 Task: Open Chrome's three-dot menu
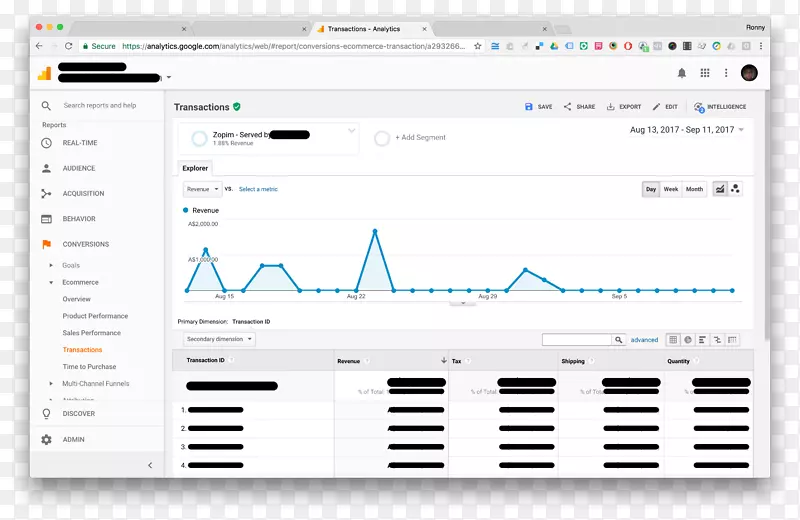tap(761, 46)
